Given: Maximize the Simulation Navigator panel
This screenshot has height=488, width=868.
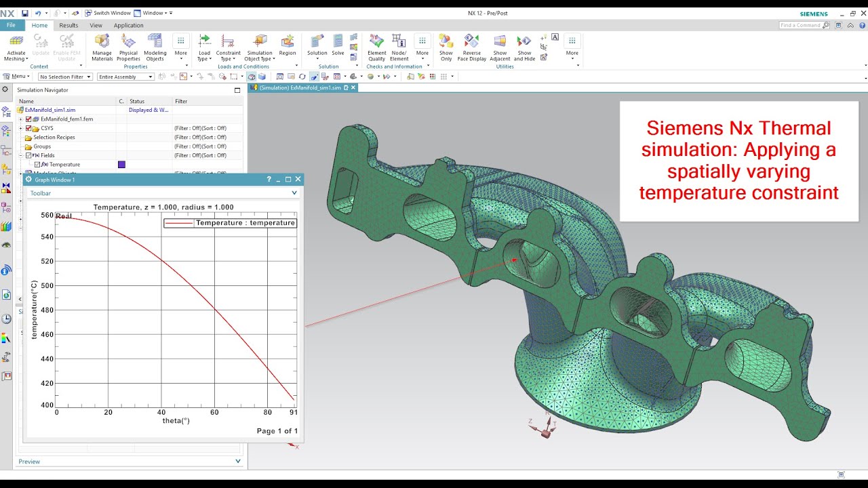Looking at the screenshot, I should tap(237, 89).
